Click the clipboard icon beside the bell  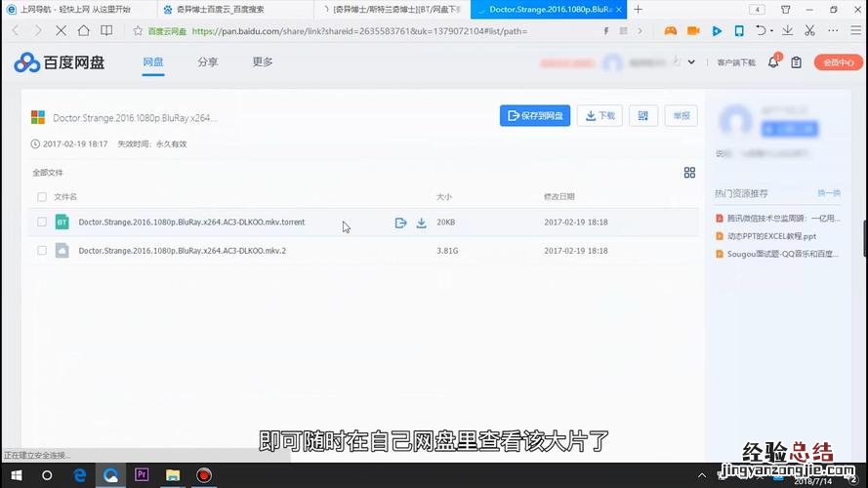797,62
